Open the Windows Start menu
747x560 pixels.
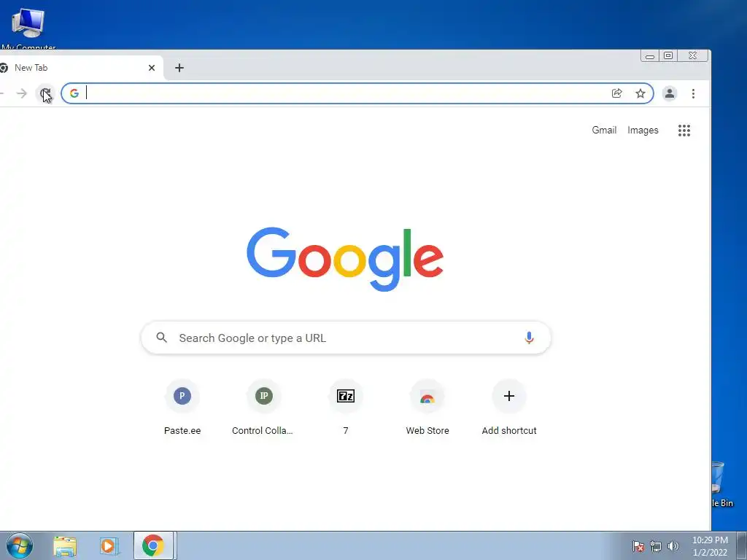pos(20,545)
